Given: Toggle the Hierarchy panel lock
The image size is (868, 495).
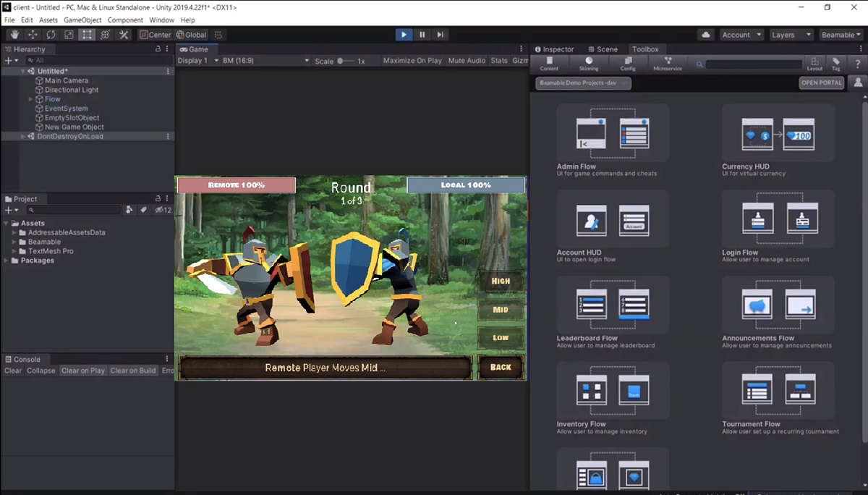Looking at the screenshot, I should pos(158,49).
